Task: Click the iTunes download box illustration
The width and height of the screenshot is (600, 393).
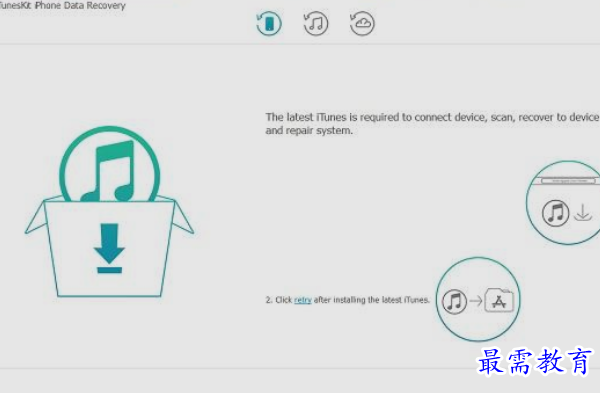Action: point(109,212)
